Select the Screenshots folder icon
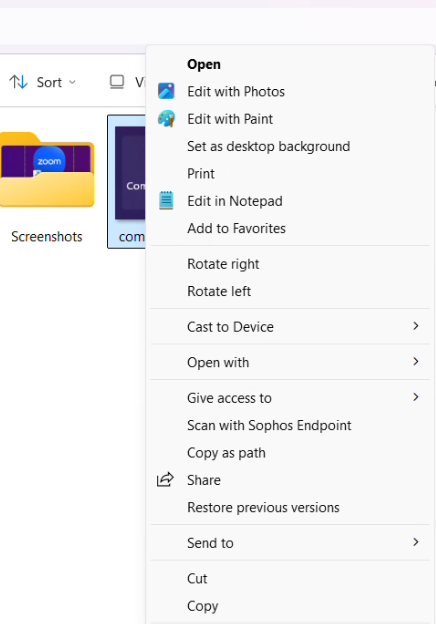 tap(47, 170)
